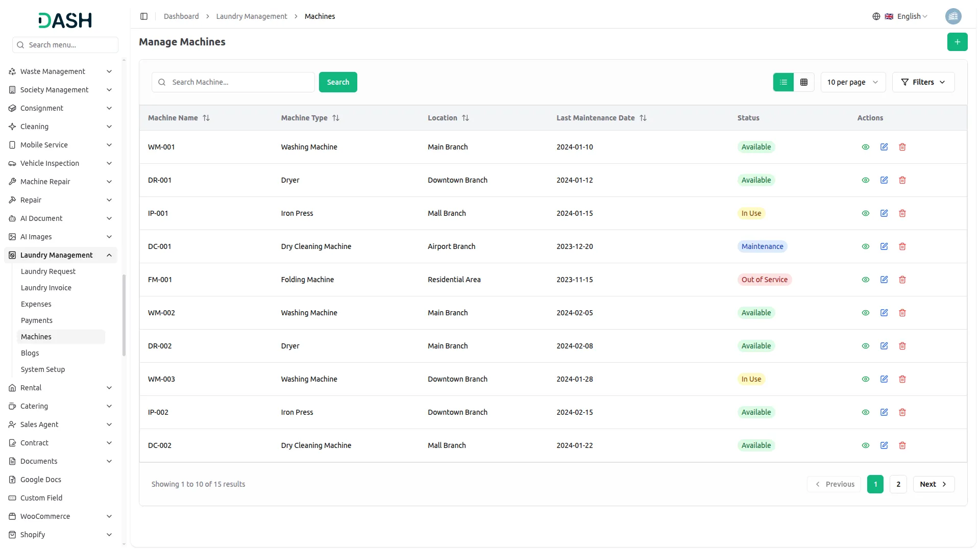Click the green plus icon to add machine
Screen dimensions: 980x551
[x=957, y=42]
